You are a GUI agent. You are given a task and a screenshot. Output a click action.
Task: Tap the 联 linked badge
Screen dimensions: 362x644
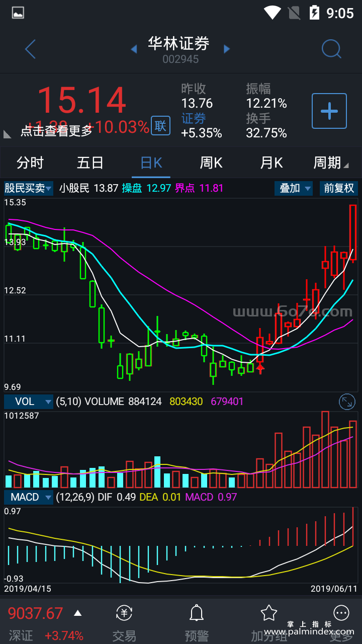pos(160,126)
